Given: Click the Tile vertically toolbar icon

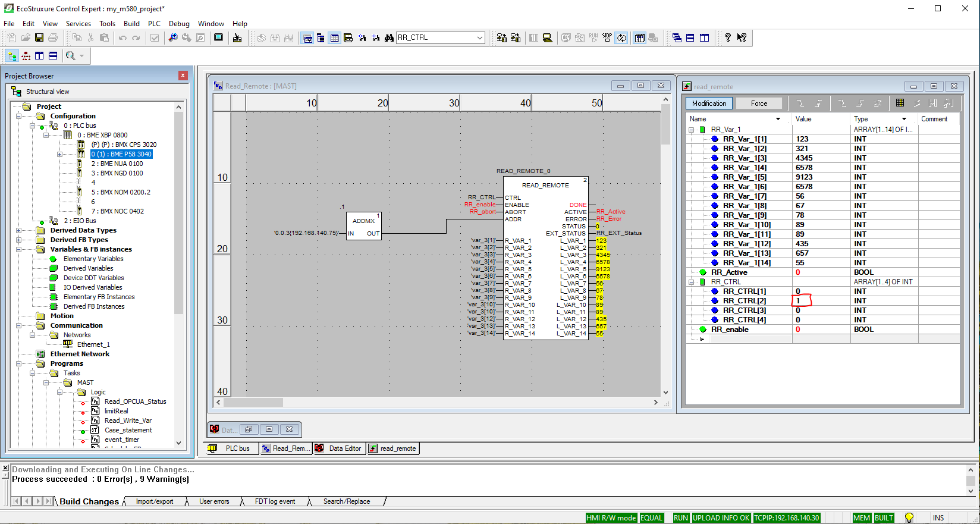Looking at the screenshot, I should [705, 37].
